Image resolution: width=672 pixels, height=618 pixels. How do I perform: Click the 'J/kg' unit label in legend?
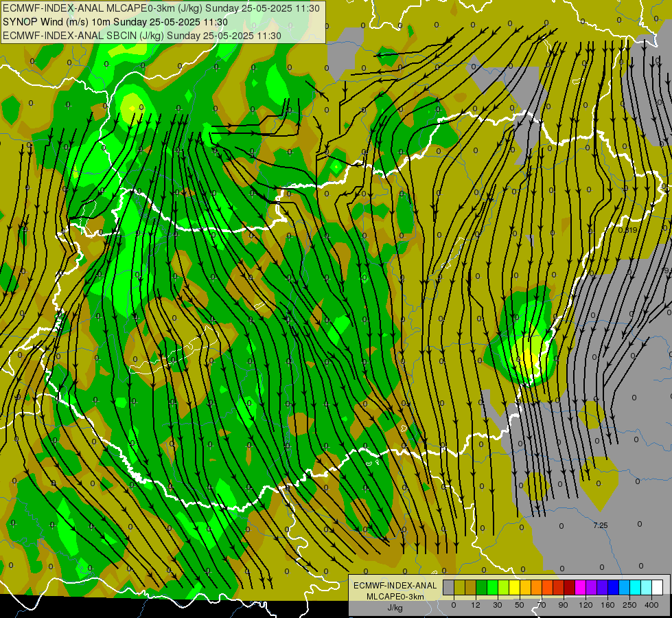(x=395, y=608)
